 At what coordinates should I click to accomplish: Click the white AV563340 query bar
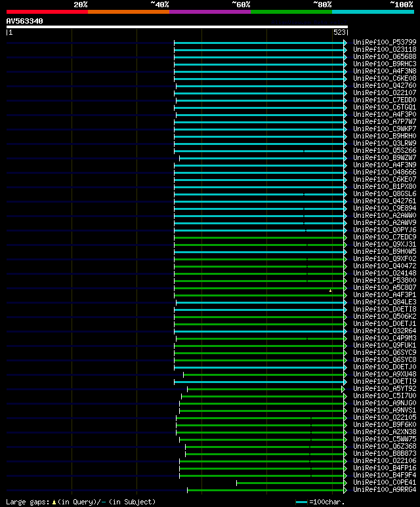(177, 27)
